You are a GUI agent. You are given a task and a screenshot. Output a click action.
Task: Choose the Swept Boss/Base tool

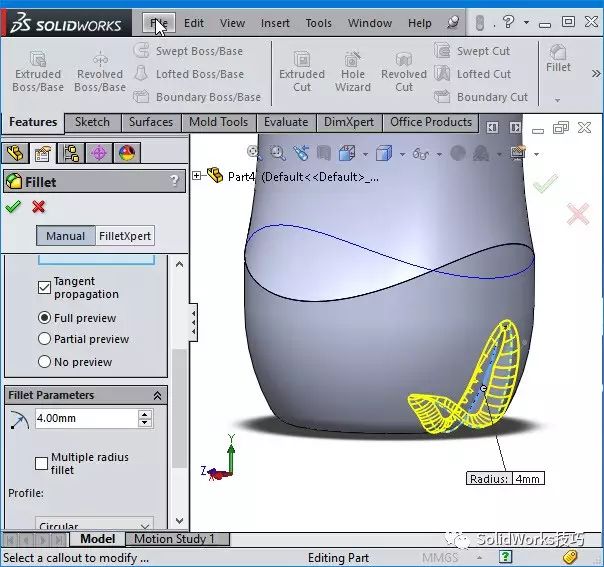tap(188, 51)
